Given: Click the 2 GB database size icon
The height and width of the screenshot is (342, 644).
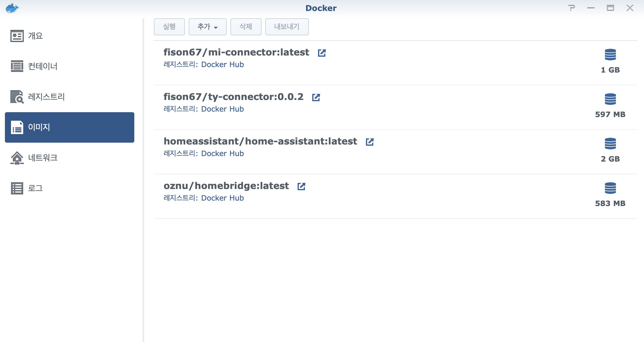Looking at the screenshot, I should pos(610,144).
